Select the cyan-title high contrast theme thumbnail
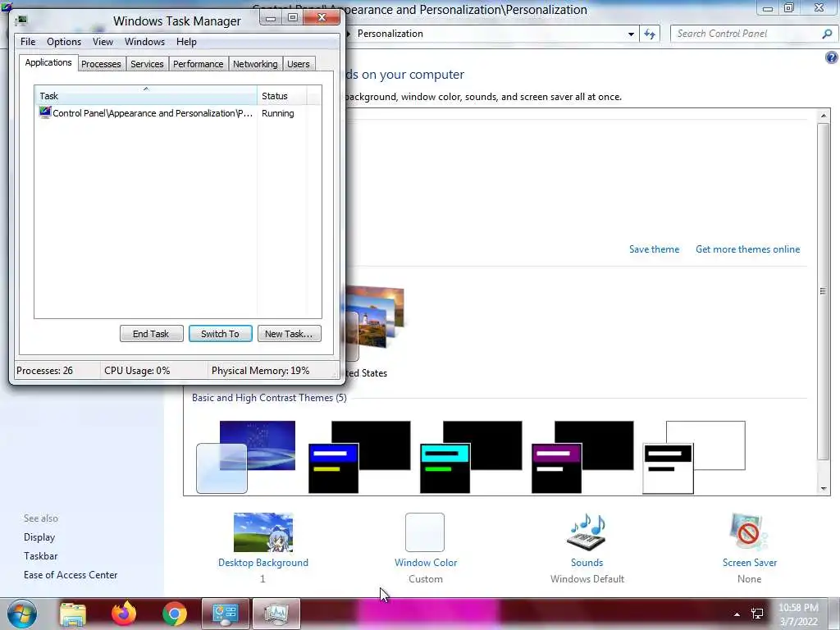Image resolution: width=840 pixels, height=630 pixels. coord(471,457)
